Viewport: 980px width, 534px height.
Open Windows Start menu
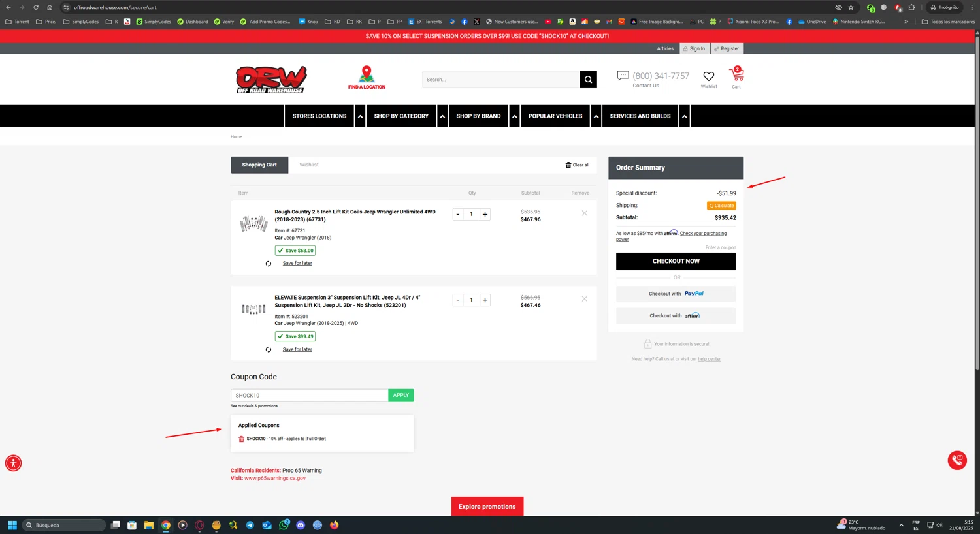click(x=12, y=525)
